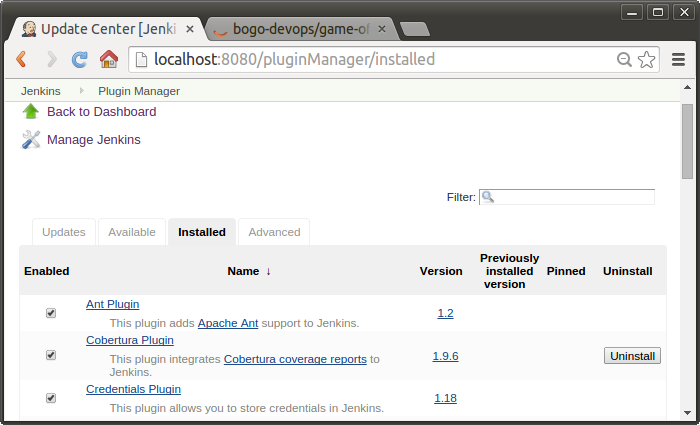Image resolution: width=700 pixels, height=425 pixels.
Task: Open Manage Jenkins link
Action: pos(94,140)
